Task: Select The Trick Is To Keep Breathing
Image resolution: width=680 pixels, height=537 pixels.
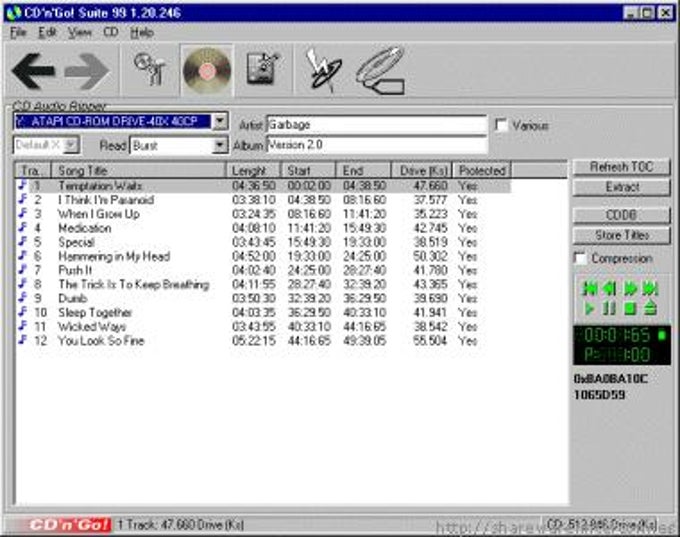Action: (x=134, y=285)
